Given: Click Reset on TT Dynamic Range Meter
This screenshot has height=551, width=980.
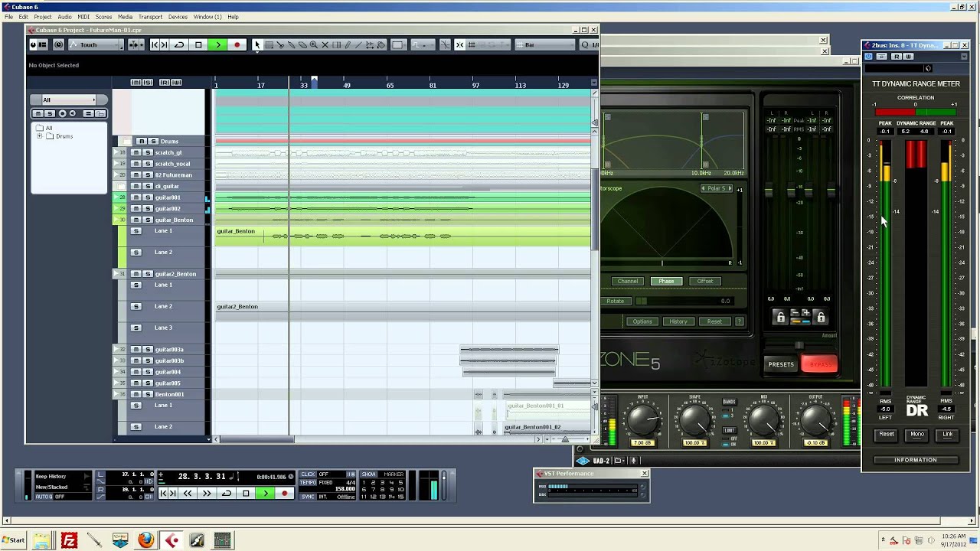Looking at the screenshot, I should pyautogui.click(x=886, y=435).
